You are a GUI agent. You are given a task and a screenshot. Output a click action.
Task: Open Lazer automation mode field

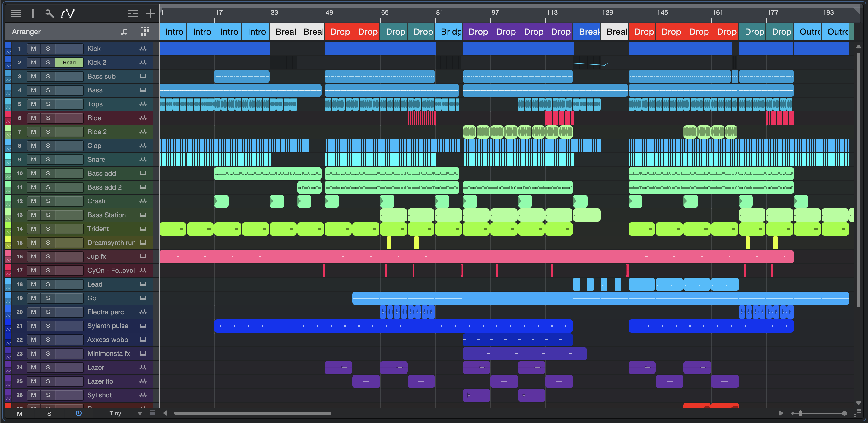(69, 368)
